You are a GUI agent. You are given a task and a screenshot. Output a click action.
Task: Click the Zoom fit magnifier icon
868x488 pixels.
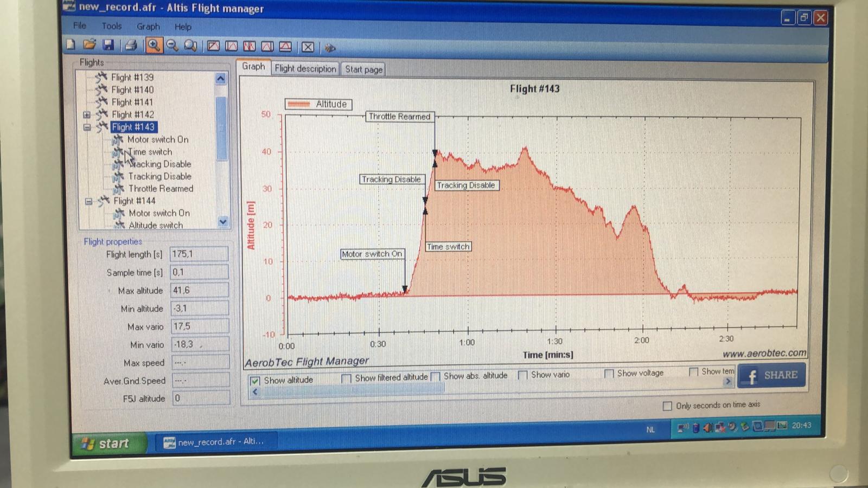point(190,46)
